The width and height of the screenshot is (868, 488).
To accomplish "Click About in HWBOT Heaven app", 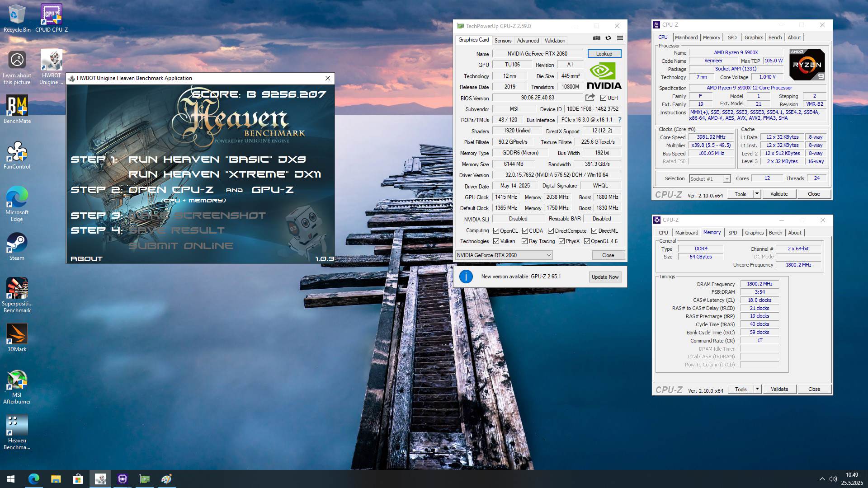I will click(86, 259).
